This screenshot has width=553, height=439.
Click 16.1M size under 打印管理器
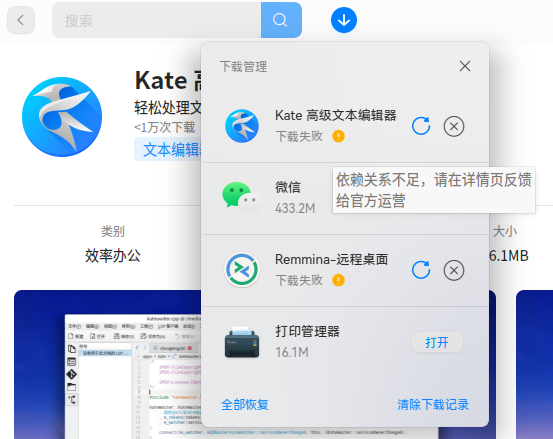coord(292,352)
